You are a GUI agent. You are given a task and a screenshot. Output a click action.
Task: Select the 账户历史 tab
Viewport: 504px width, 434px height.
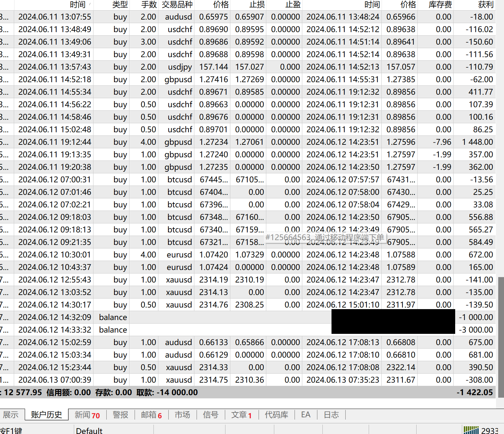pos(46,415)
